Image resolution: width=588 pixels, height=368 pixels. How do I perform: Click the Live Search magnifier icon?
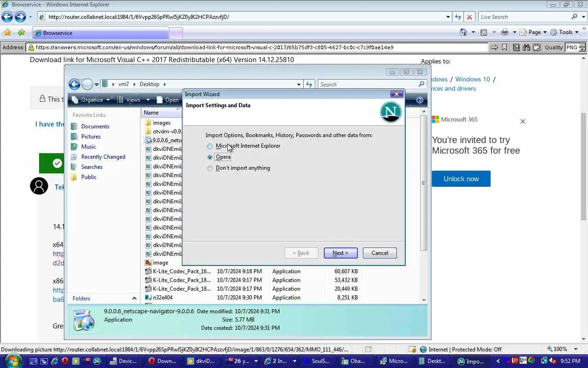point(575,17)
